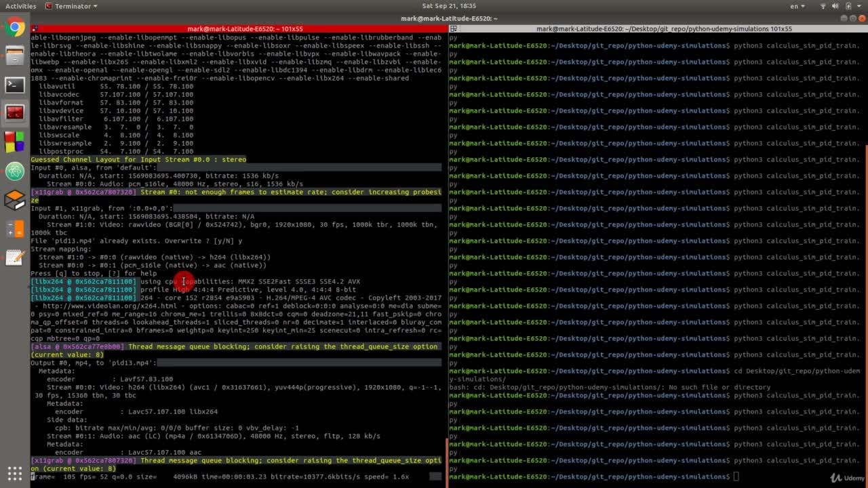
Task: Click the "File 'pid13.mp4' already exists" line
Action: click(x=136, y=241)
